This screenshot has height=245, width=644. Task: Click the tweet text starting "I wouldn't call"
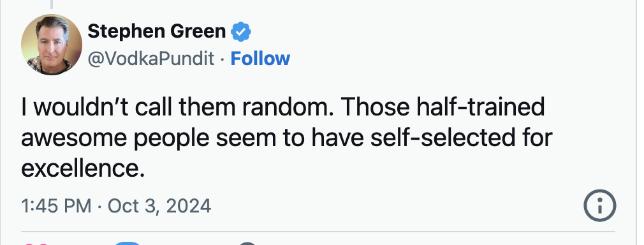(287, 137)
